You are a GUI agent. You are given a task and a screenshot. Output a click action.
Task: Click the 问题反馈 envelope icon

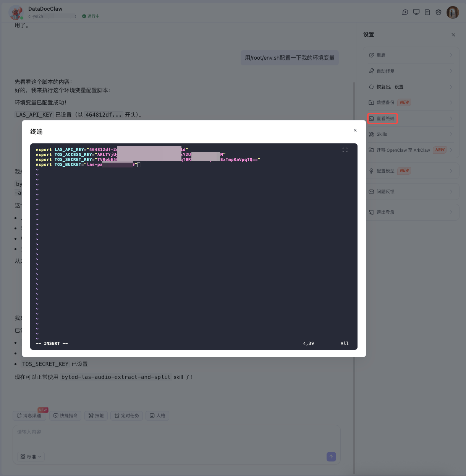tap(371, 192)
